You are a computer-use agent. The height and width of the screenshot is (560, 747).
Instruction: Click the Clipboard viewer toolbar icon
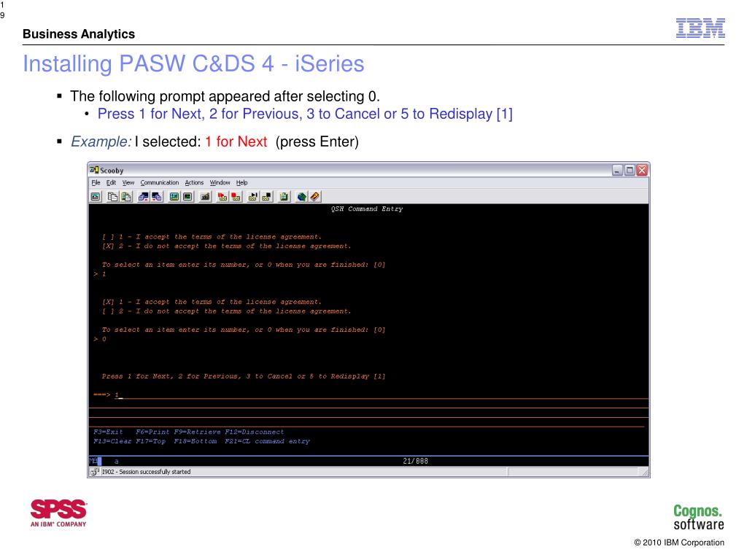click(x=284, y=197)
